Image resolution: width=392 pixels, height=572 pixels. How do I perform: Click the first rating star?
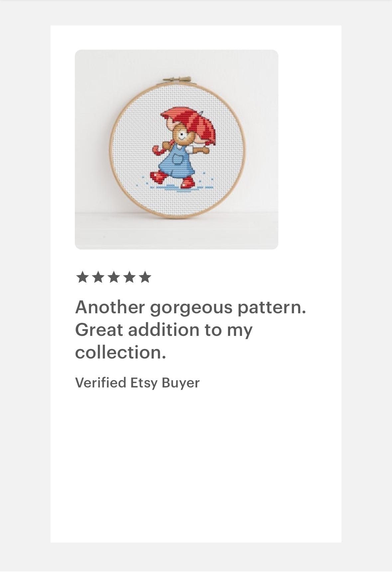[82, 277]
